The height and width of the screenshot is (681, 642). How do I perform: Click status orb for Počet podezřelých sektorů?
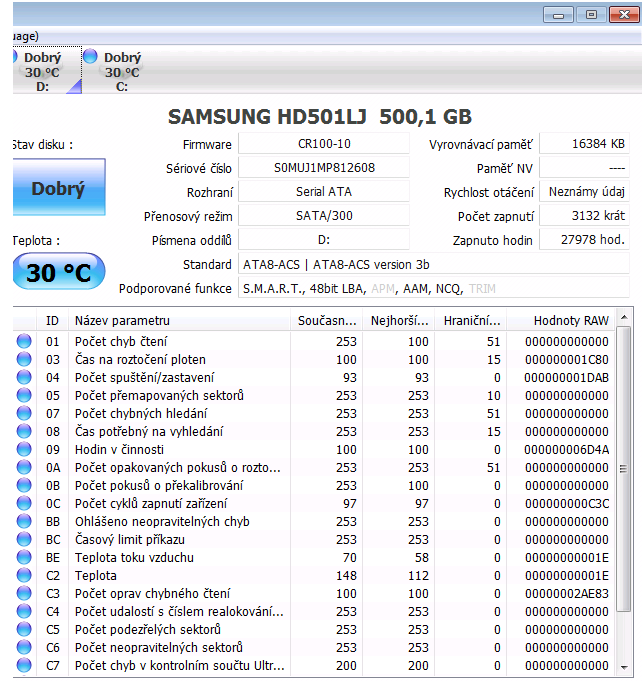click(24, 629)
